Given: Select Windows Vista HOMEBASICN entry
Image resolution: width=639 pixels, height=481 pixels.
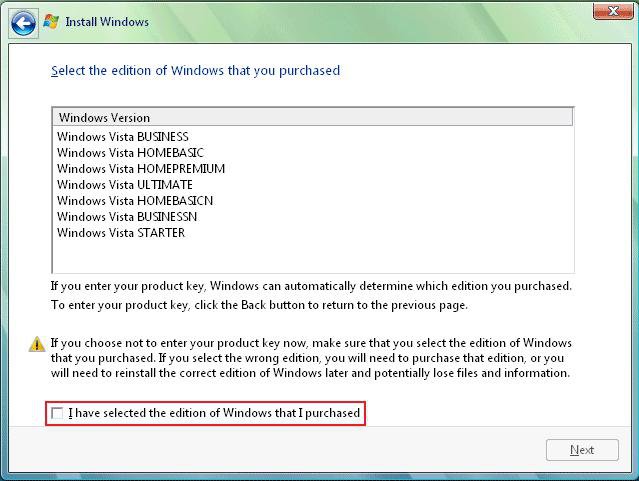Looking at the screenshot, I should (135, 201).
